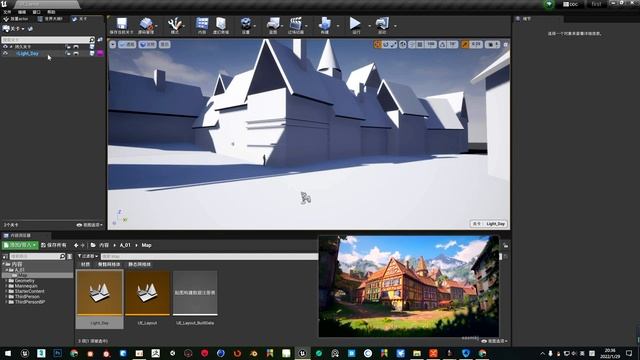
Task: Toggle surface snapping icon in viewport
Action: (412, 44)
